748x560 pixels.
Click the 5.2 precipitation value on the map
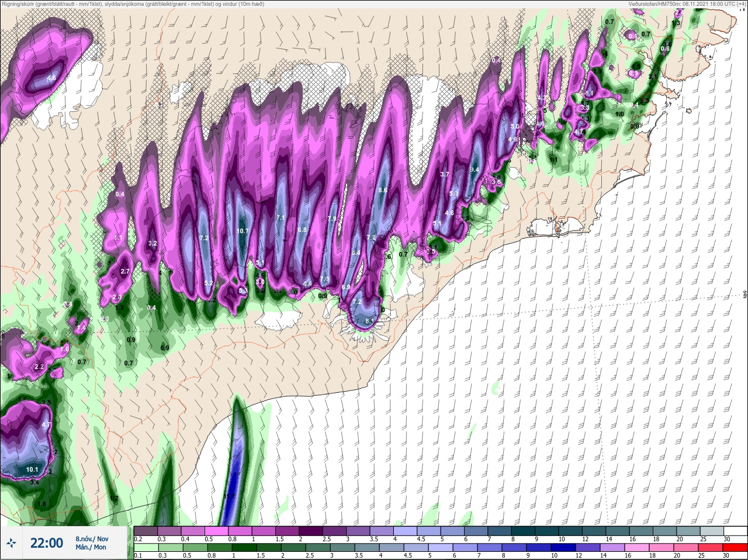click(x=209, y=284)
